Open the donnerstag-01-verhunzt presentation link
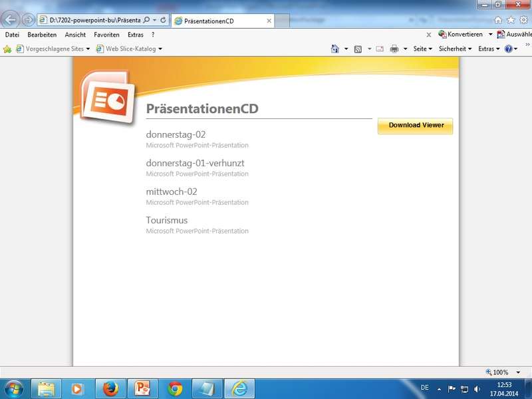 point(195,163)
